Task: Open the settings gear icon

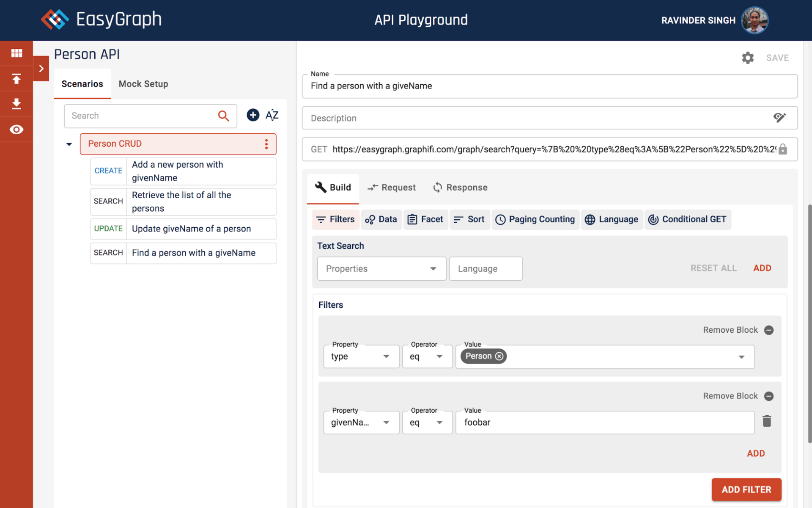Action: coord(748,58)
